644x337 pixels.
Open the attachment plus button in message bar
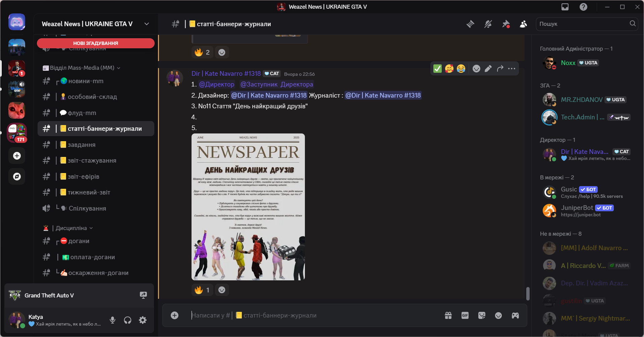[174, 315]
